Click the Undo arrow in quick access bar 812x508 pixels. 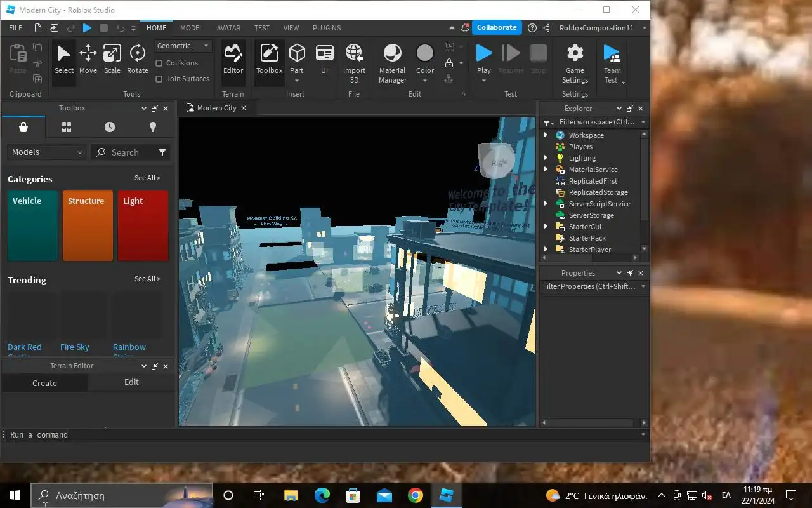[121, 28]
